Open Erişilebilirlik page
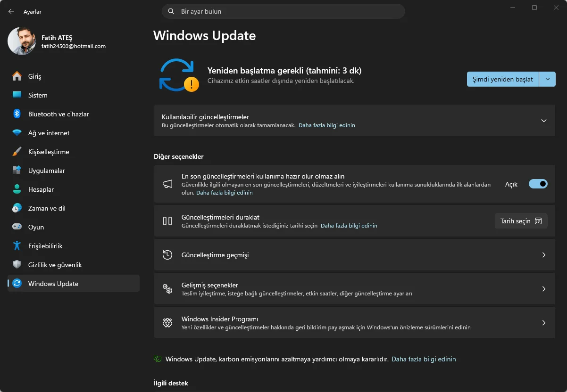This screenshot has width=567, height=392. point(74,246)
